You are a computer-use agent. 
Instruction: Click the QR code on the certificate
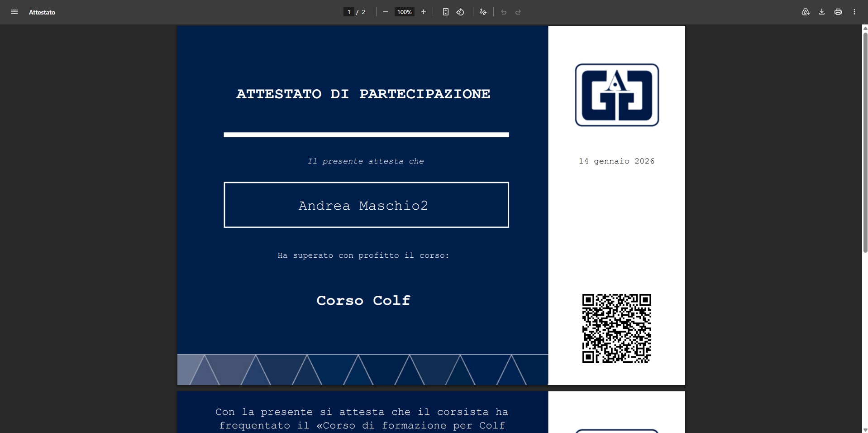click(x=616, y=328)
